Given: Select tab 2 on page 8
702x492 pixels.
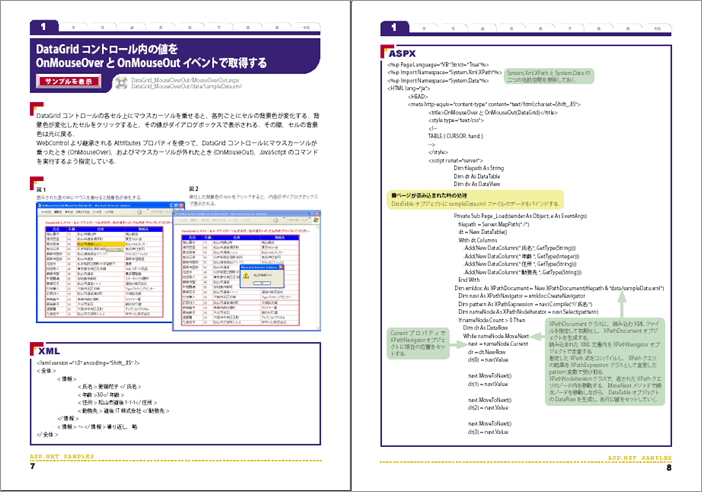Looking at the screenshot, I should (x=424, y=28).
